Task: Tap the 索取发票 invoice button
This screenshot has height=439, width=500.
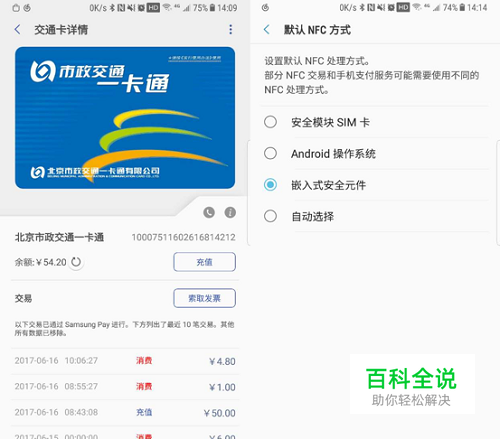Action: (x=204, y=298)
